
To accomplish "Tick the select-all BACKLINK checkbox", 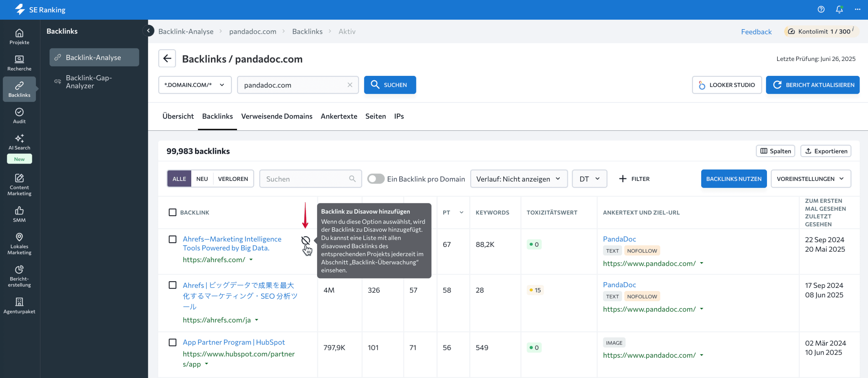I will tap(173, 212).
